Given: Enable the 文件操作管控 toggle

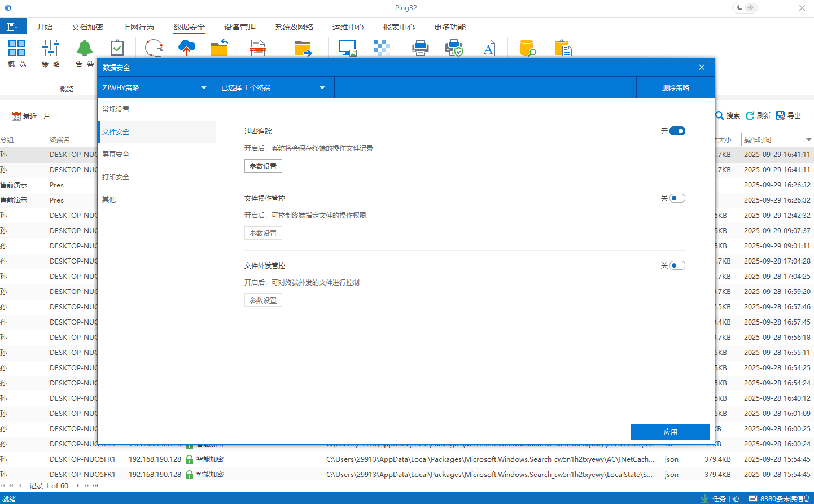Looking at the screenshot, I should coord(677,198).
